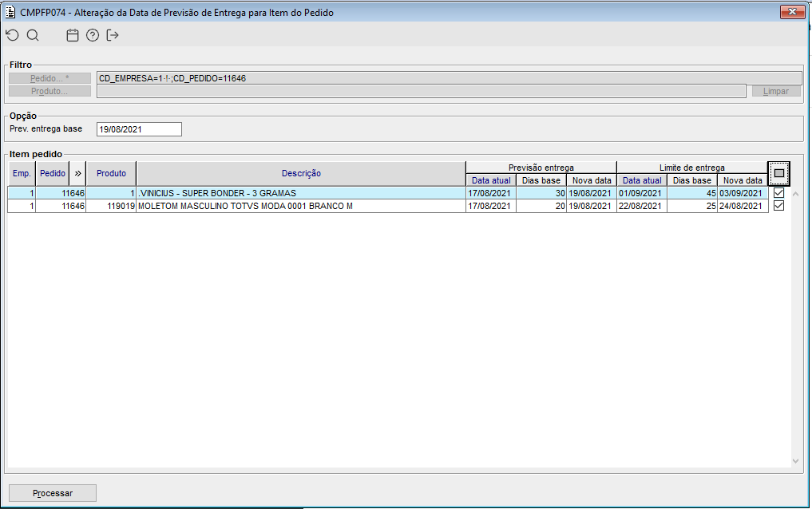Focus the Prev. entrega base date field
Screen dimensions: 812x509
click(x=139, y=129)
